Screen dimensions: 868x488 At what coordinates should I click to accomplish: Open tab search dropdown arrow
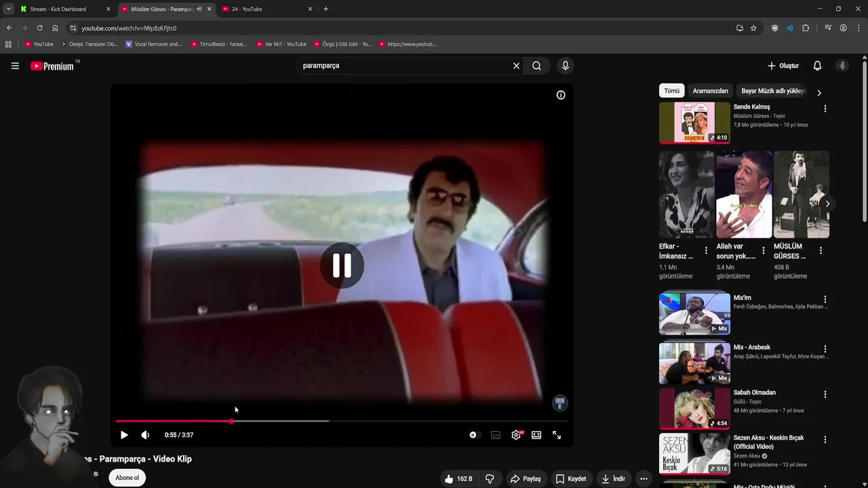(x=8, y=9)
